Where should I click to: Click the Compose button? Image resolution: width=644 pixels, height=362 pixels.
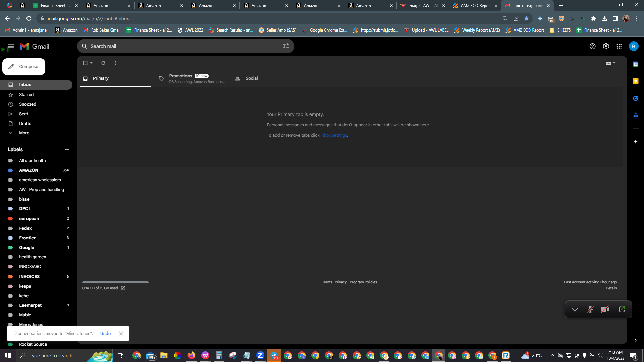tap(24, 67)
